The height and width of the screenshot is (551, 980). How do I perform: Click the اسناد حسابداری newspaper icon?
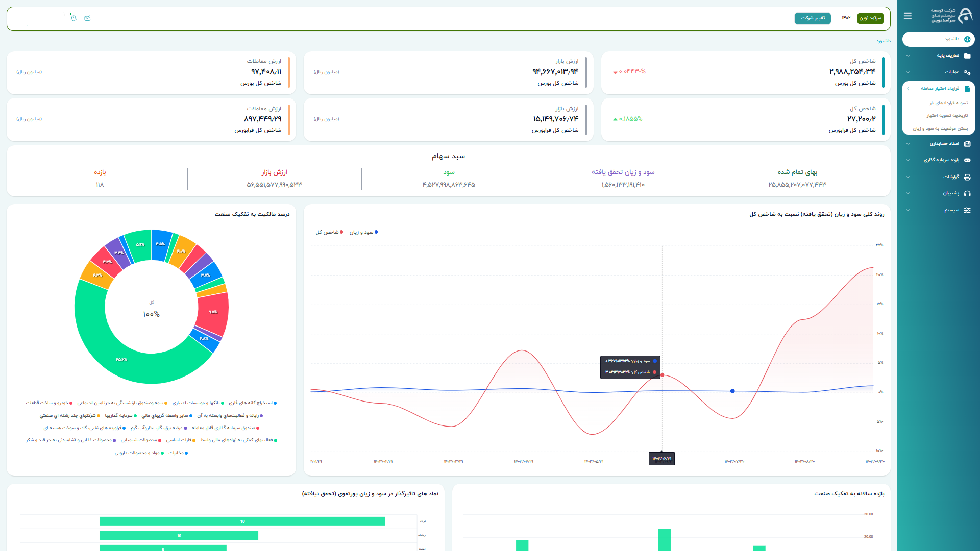967,144
